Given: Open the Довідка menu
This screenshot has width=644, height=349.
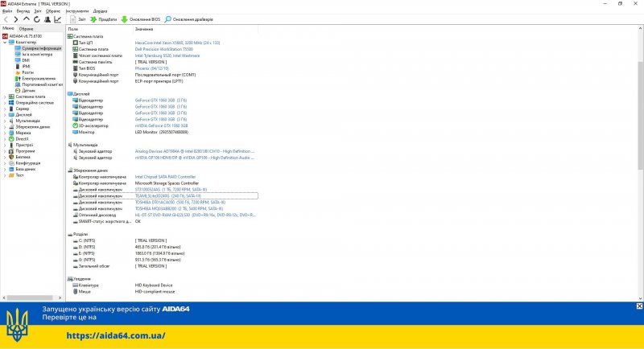Looking at the screenshot, I should (x=100, y=11).
